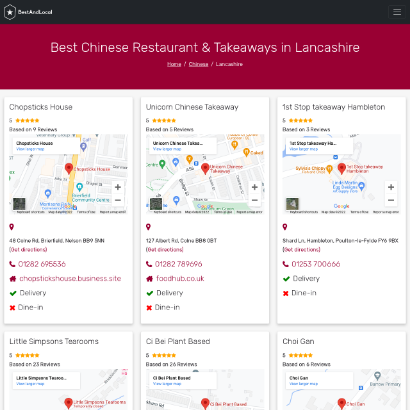The height and width of the screenshot is (410, 410).
Task: Click location pin icon under Unicorn Chinese Takeaway
Action: (148, 227)
